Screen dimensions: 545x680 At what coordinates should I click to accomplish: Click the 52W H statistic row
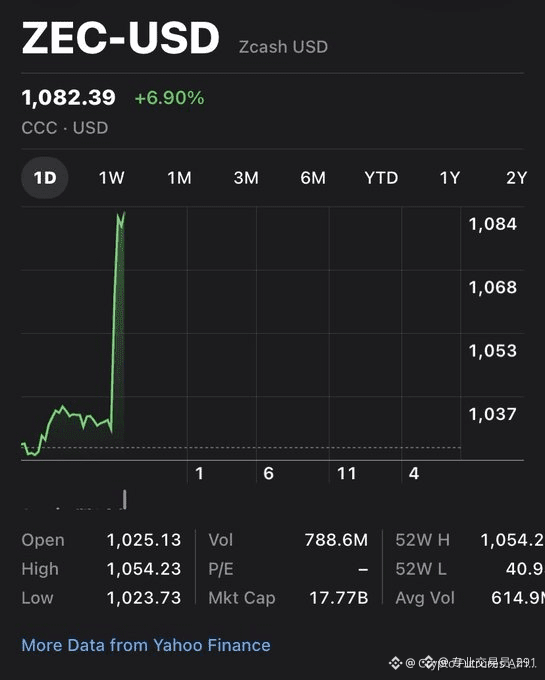point(470,540)
